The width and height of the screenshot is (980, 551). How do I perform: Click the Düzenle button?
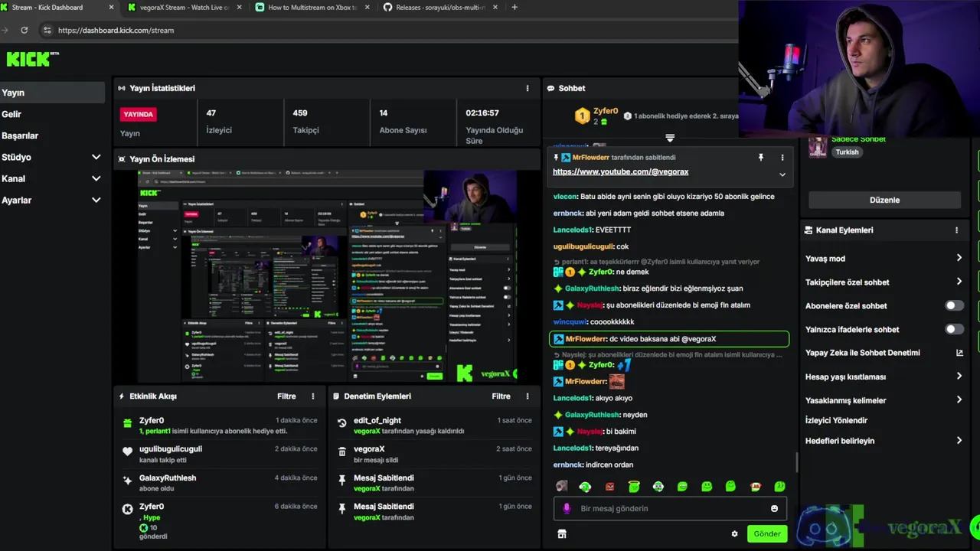[x=884, y=200]
